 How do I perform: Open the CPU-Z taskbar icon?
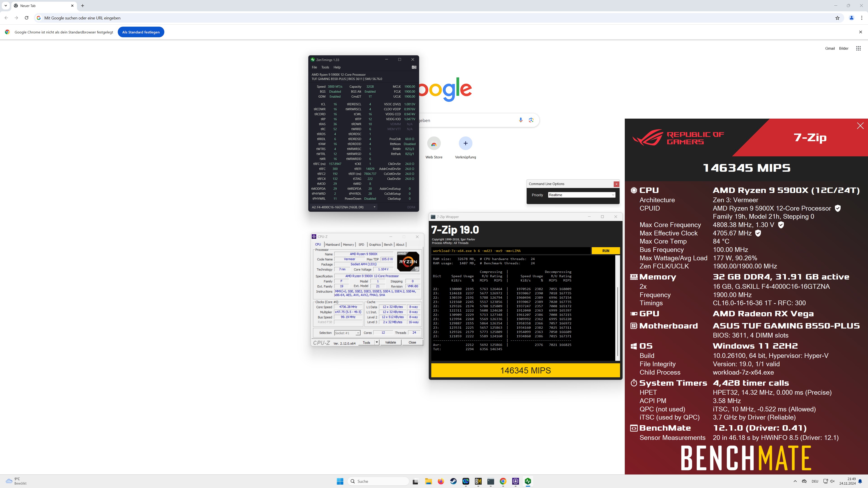click(516, 481)
